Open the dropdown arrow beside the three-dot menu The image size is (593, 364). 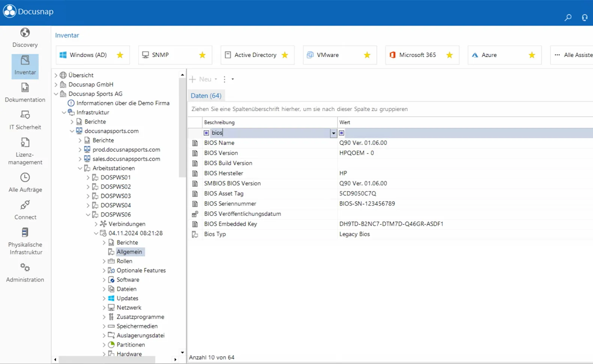click(233, 79)
